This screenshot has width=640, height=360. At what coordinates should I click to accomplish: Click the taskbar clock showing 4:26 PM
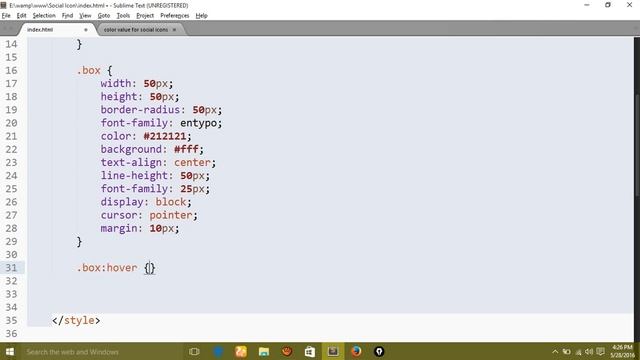pos(622,351)
